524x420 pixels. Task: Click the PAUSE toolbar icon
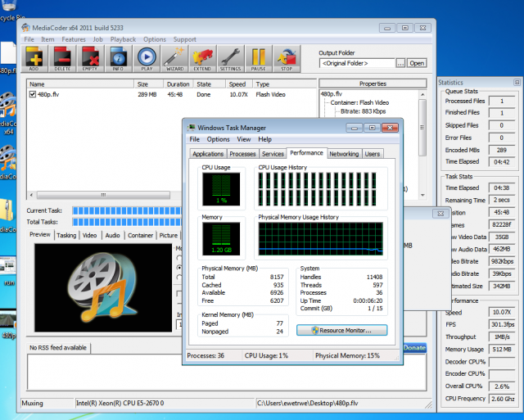click(x=259, y=58)
